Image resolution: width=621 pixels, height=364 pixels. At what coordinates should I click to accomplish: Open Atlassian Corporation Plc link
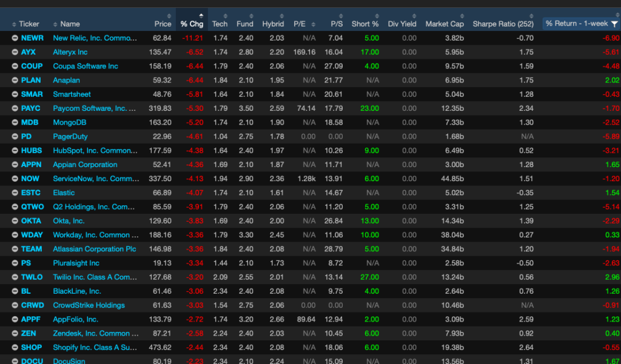tap(95, 249)
